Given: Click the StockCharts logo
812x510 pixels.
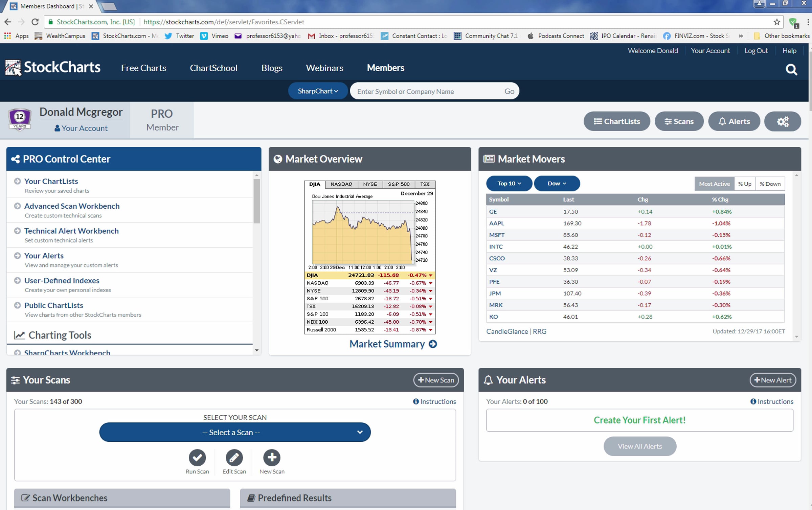Looking at the screenshot, I should click(x=53, y=68).
